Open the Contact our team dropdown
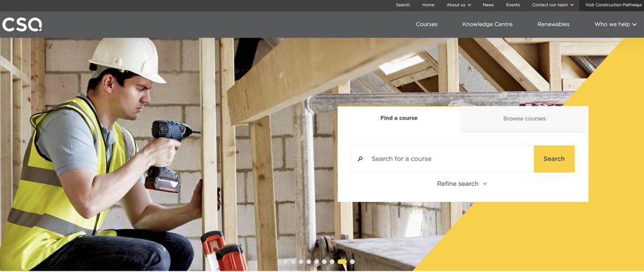644x272 pixels. (552, 5)
